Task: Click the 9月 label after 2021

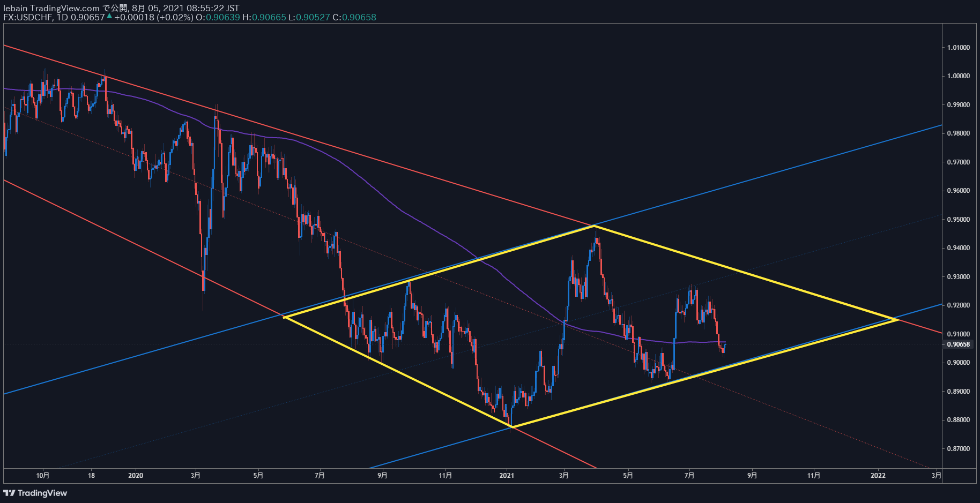Action: click(x=752, y=475)
